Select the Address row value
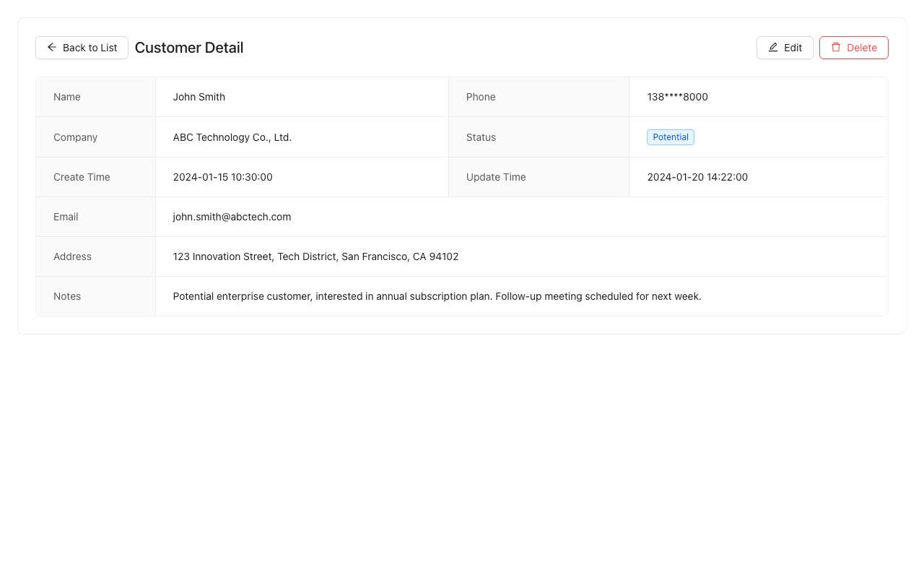This screenshot has width=924, height=578. click(x=315, y=256)
